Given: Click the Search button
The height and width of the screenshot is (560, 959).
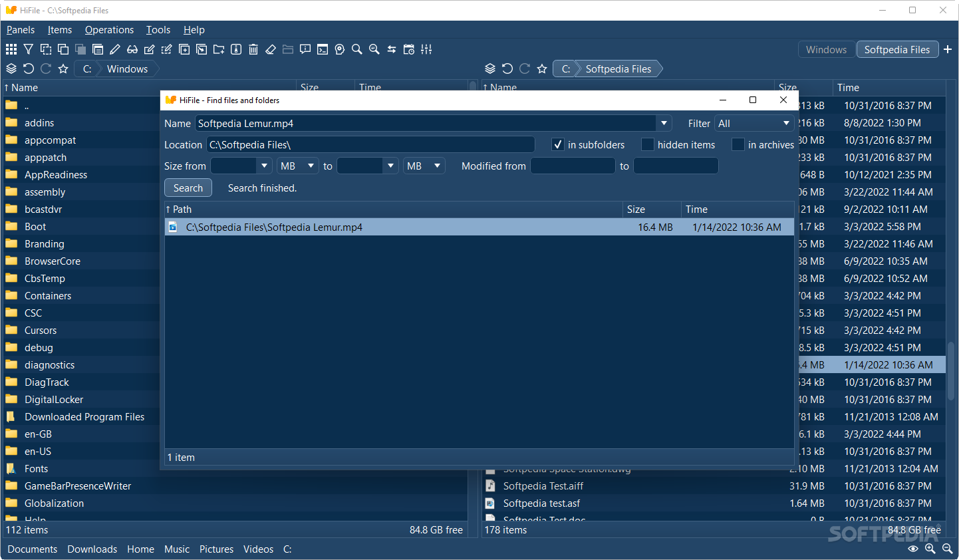Looking at the screenshot, I should tap(188, 188).
